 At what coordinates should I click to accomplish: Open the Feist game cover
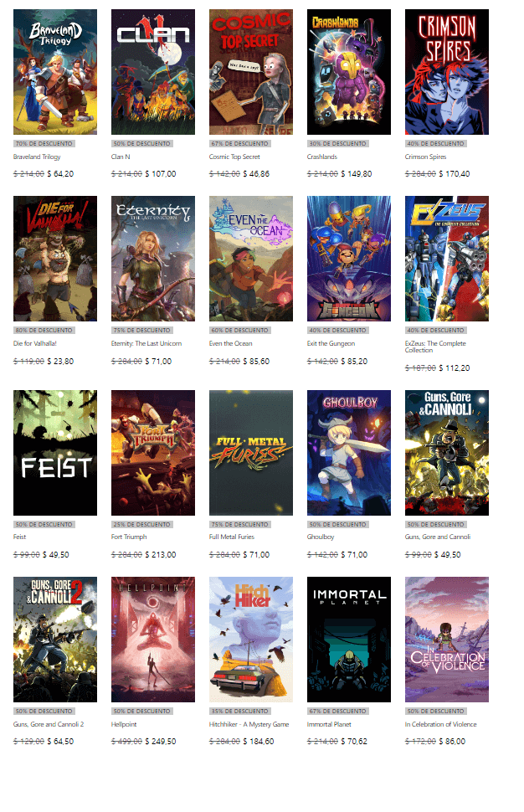pyautogui.click(x=55, y=453)
